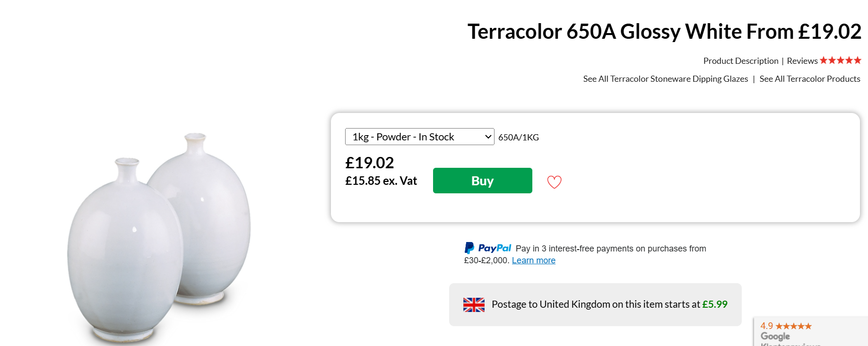This screenshot has width=868, height=346.
Task: Click the Google rating orange stars
Action: coord(794,326)
